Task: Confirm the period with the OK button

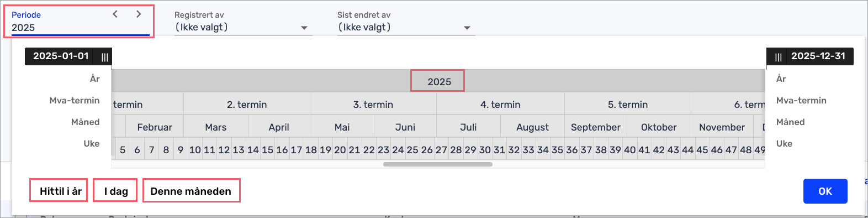Action: [825, 191]
